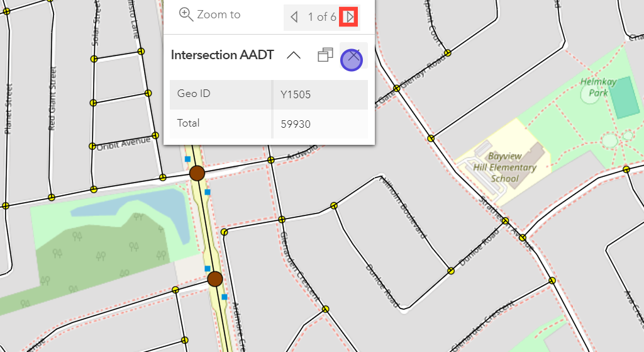Select the Total value 59930
The image size is (644, 352).
click(296, 125)
